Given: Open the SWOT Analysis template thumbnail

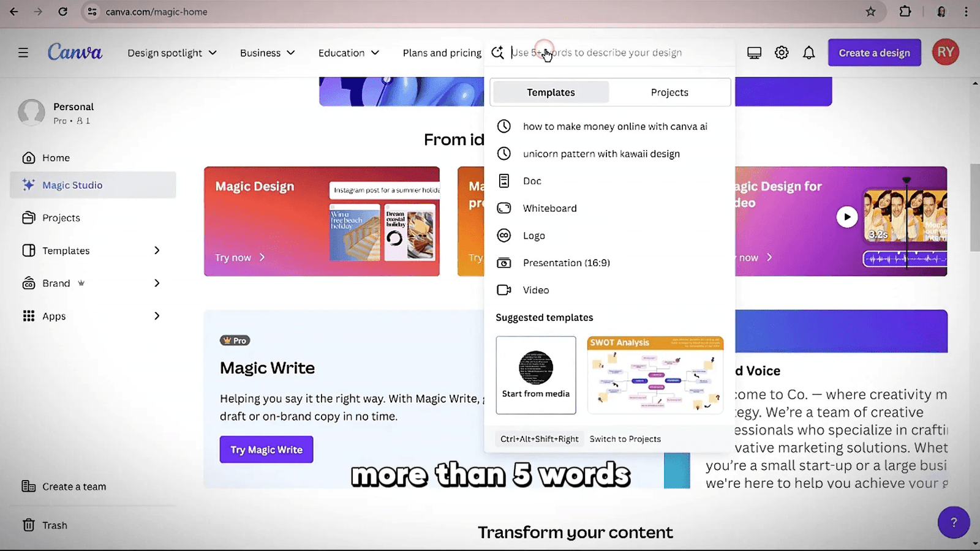Looking at the screenshot, I should [655, 375].
